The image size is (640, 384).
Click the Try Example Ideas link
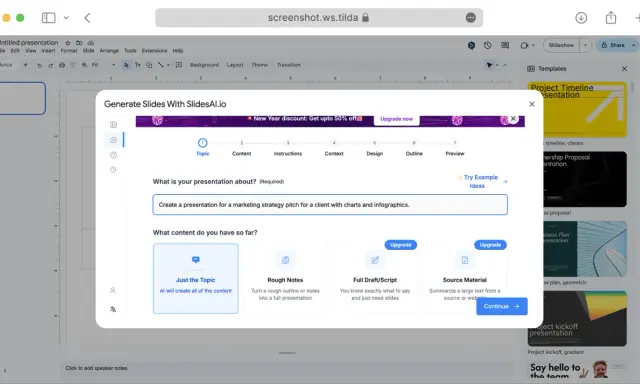482,181
